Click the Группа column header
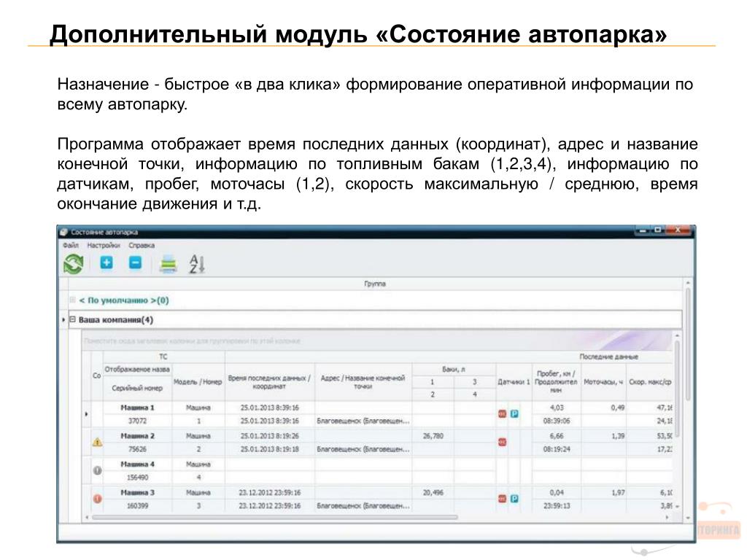The image size is (747, 560). click(x=375, y=284)
